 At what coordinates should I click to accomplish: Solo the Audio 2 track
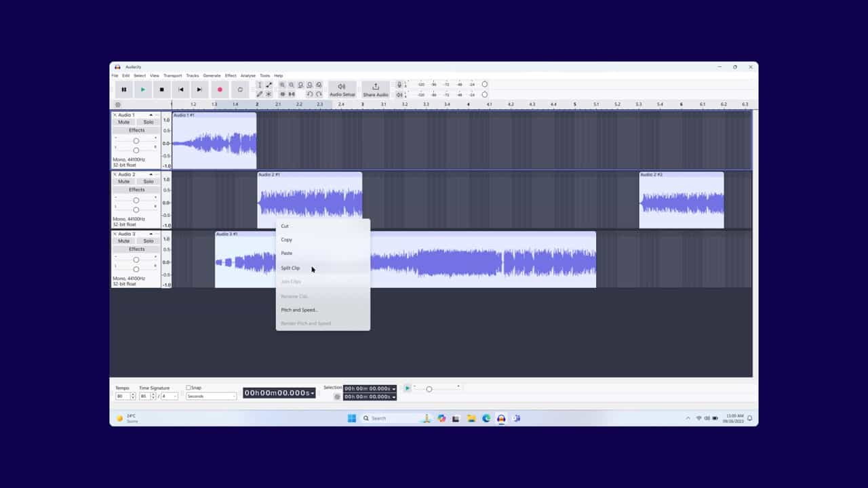coord(149,182)
